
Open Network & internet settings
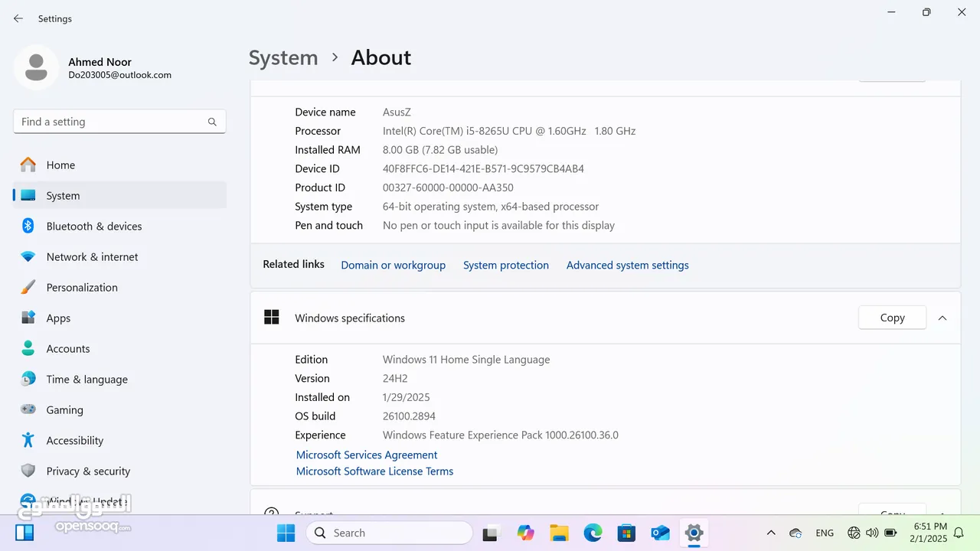tap(119, 256)
